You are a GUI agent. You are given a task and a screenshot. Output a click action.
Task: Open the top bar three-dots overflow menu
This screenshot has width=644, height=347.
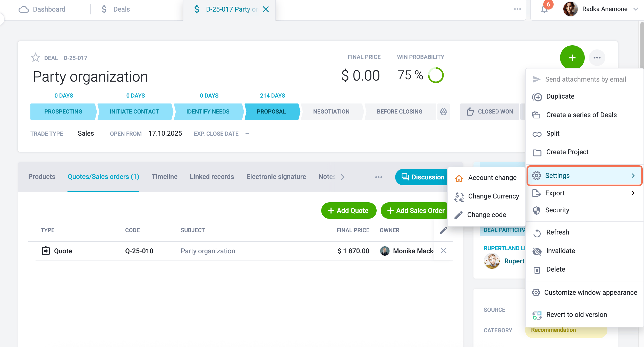[x=517, y=9]
